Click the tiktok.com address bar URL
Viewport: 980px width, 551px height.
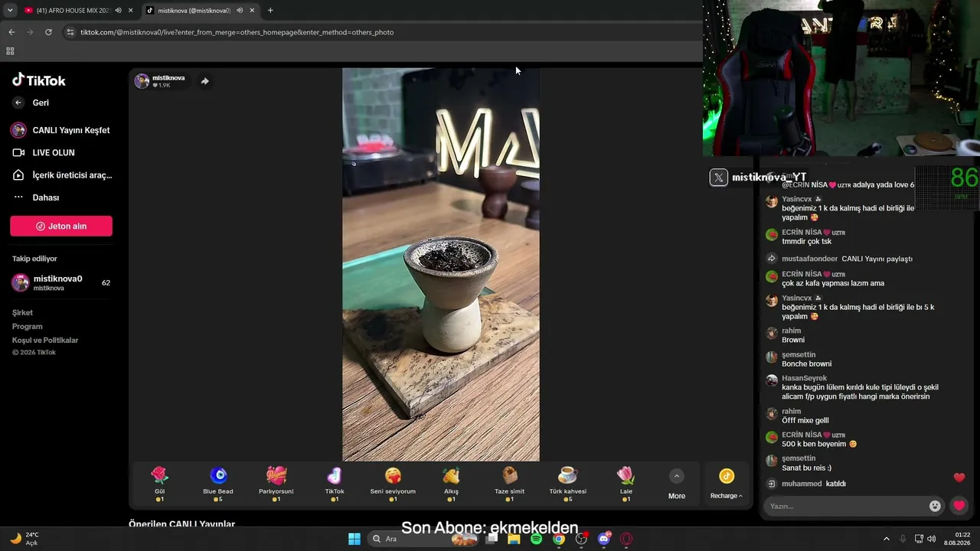pyautogui.click(x=237, y=32)
